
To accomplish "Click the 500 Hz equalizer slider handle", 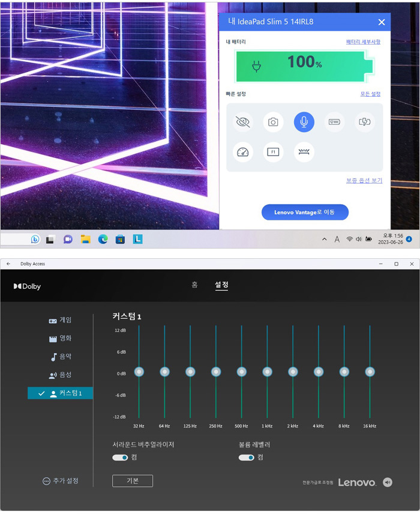I will 242,372.
